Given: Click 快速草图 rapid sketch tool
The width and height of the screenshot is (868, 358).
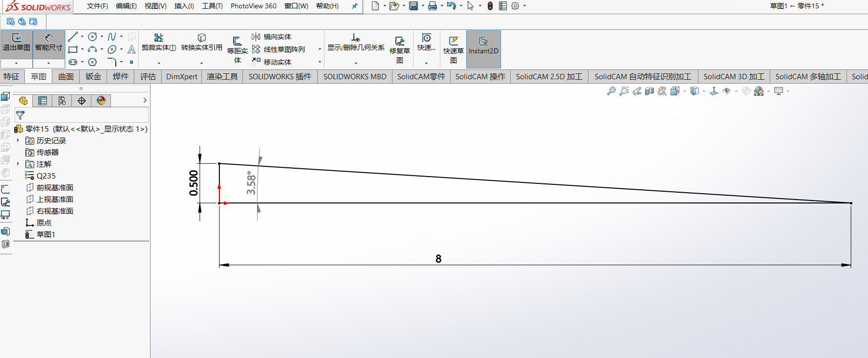Looking at the screenshot, I should point(454,50).
